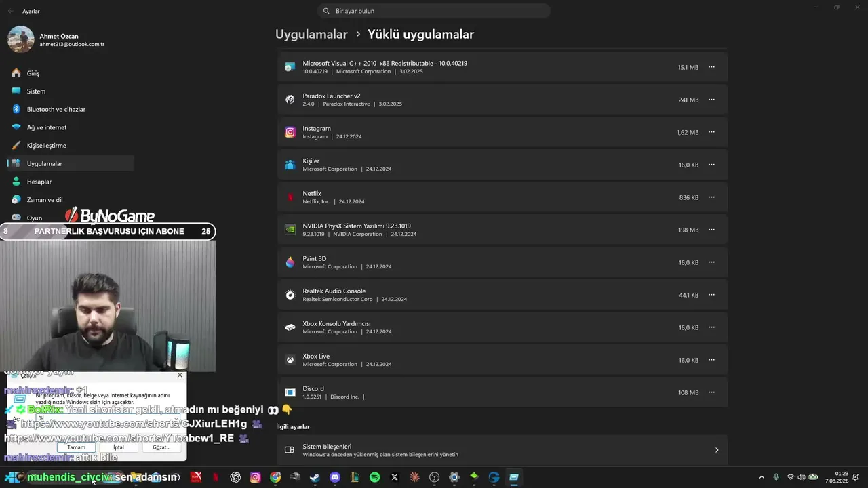Click the microphone icon in system tray
The image size is (868, 488).
[x=776, y=477]
